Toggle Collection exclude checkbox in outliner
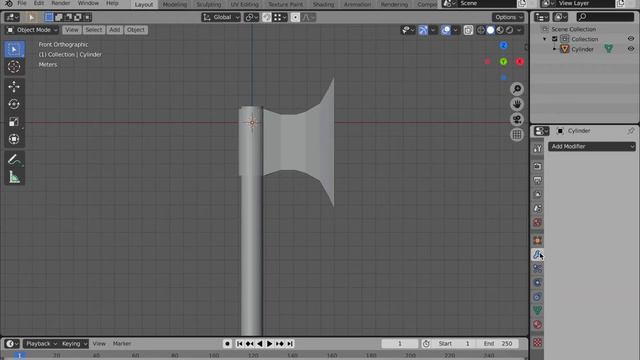The image size is (640, 360). click(555, 39)
